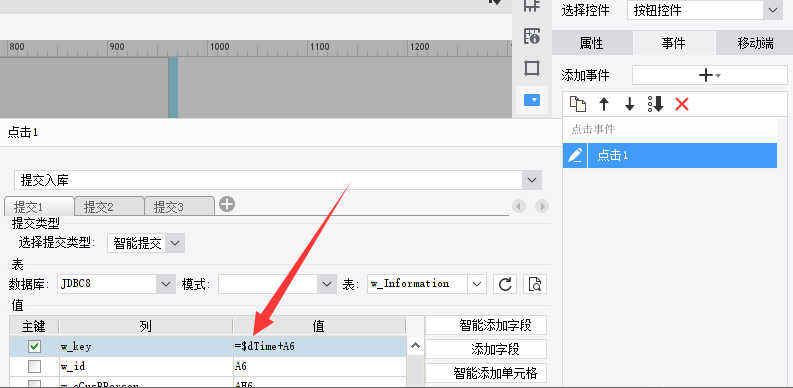
Task: Click the w_key column cell
Action: pos(146,346)
